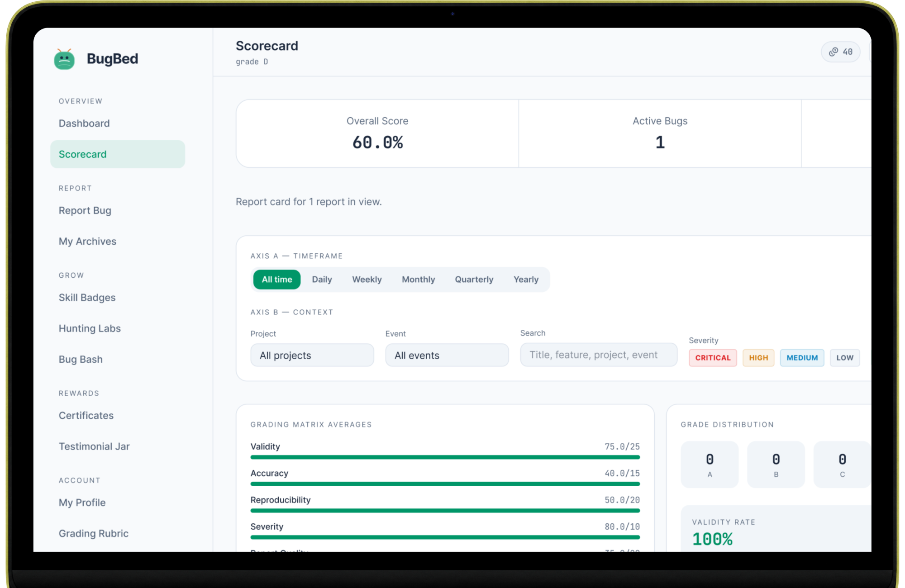Filter by Critical severity
Screen dimensions: 905x588
click(x=713, y=358)
